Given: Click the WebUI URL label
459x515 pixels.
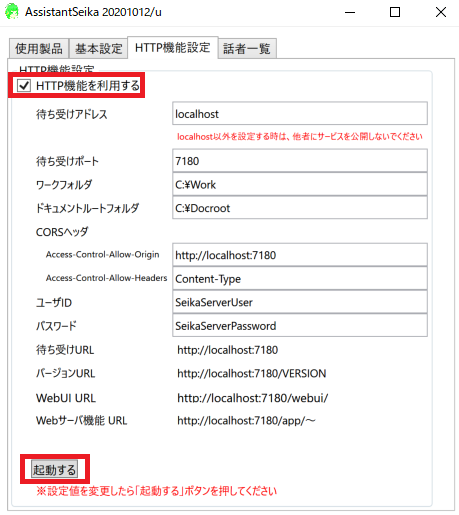Looking at the screenshot, I should 66,398.
